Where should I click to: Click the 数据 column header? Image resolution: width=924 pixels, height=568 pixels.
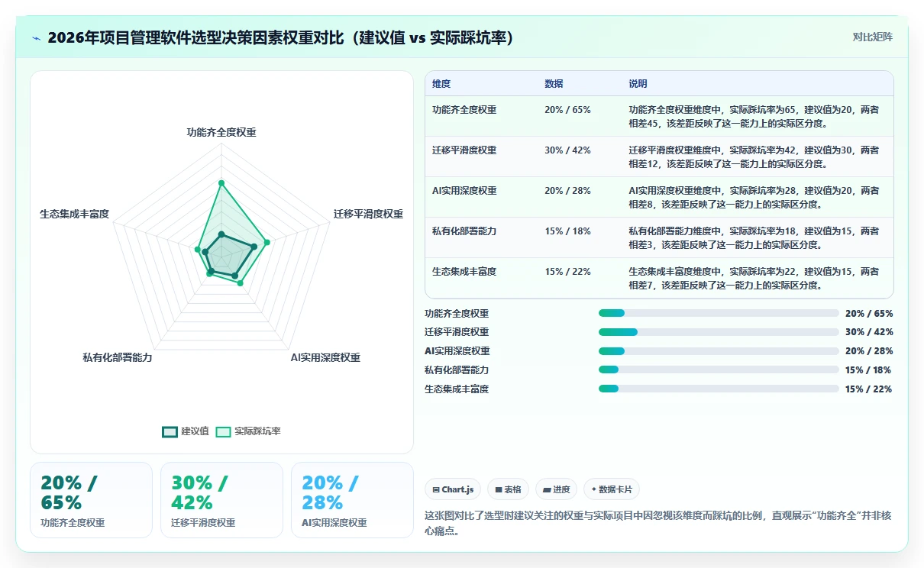[554, 84]
